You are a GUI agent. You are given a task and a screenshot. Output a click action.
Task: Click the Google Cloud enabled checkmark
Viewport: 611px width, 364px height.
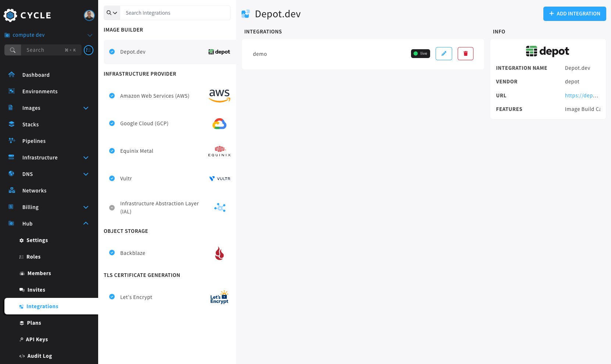tap(112, 123)
